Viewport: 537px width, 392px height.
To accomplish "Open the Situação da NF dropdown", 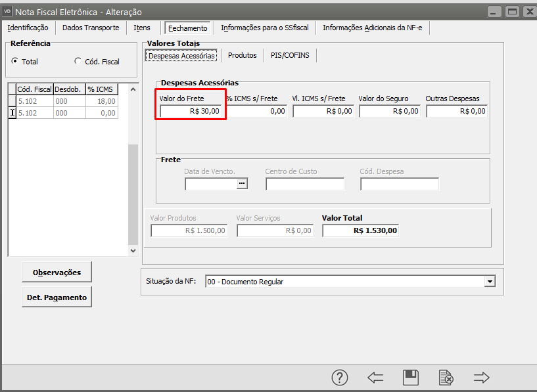I will click(489, 282).
